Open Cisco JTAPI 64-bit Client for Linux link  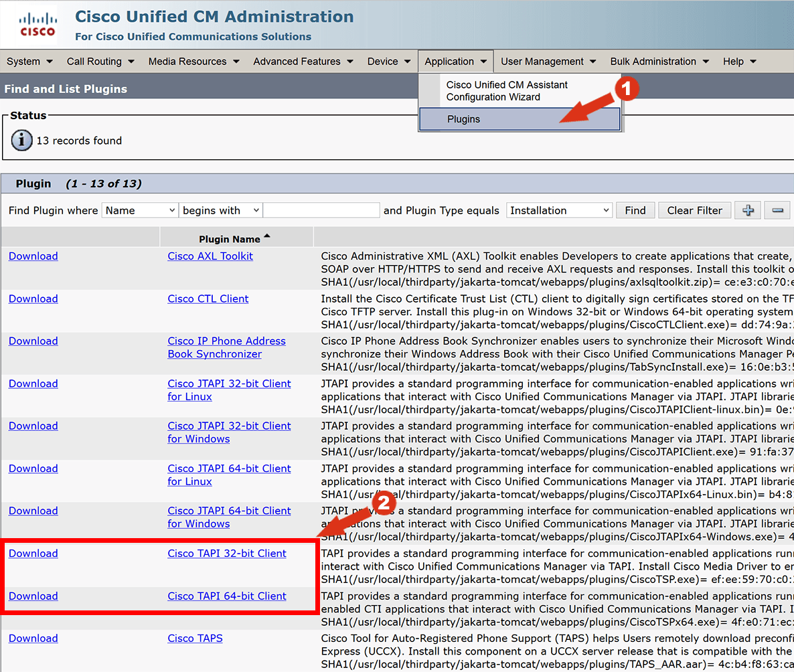(229, 475)
